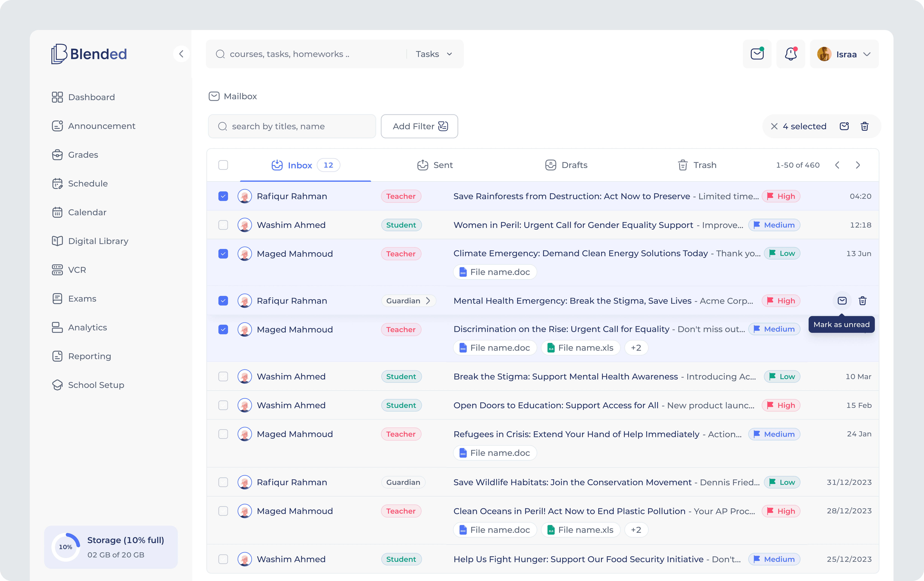
Task: Expand the Guardian chevron on Rafiqur Rahman's row
Action: tap(429, 301)
